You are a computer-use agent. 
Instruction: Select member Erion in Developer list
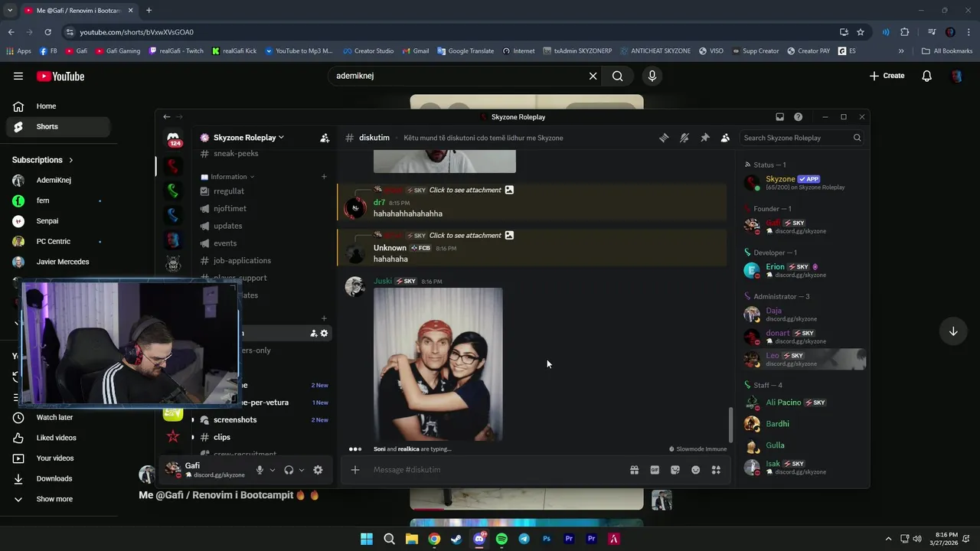point(804,270)
